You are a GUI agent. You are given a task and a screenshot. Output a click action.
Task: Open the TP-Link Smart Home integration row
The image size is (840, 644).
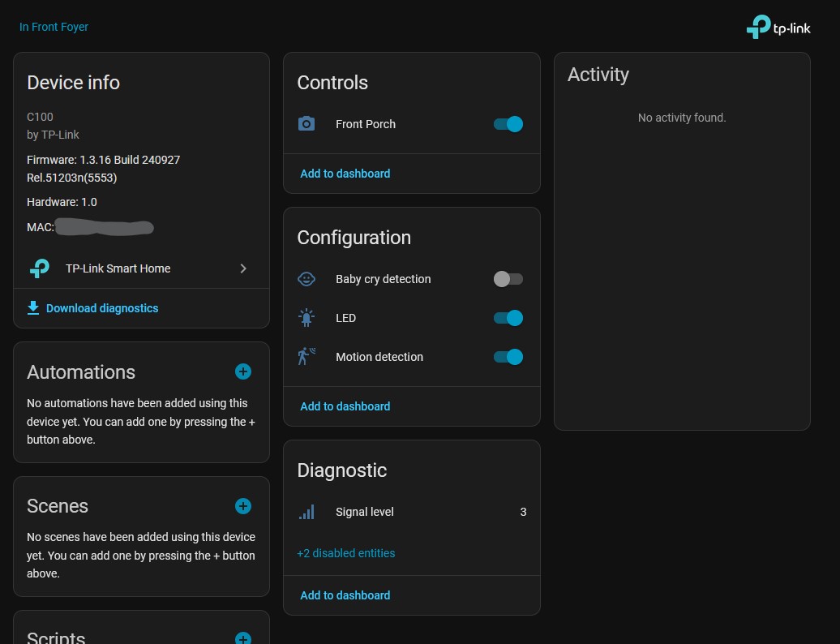[x=118, y=268]
